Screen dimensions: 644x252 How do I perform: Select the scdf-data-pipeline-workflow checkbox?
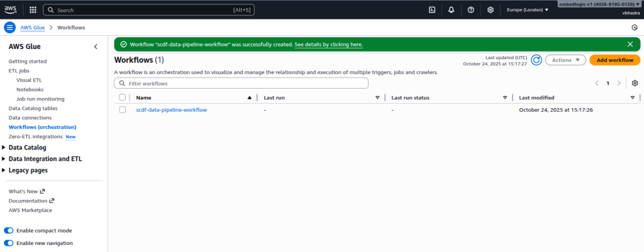(123, 110)
